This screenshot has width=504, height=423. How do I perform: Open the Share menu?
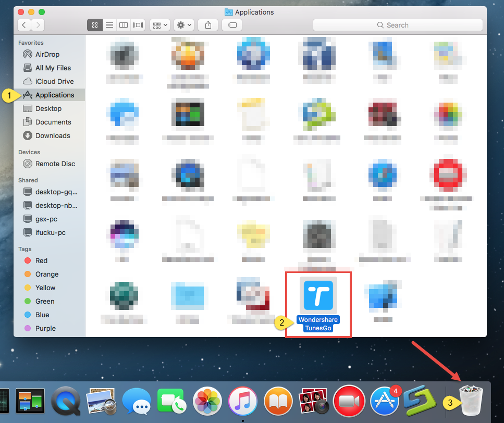click(x=207, y=24)
